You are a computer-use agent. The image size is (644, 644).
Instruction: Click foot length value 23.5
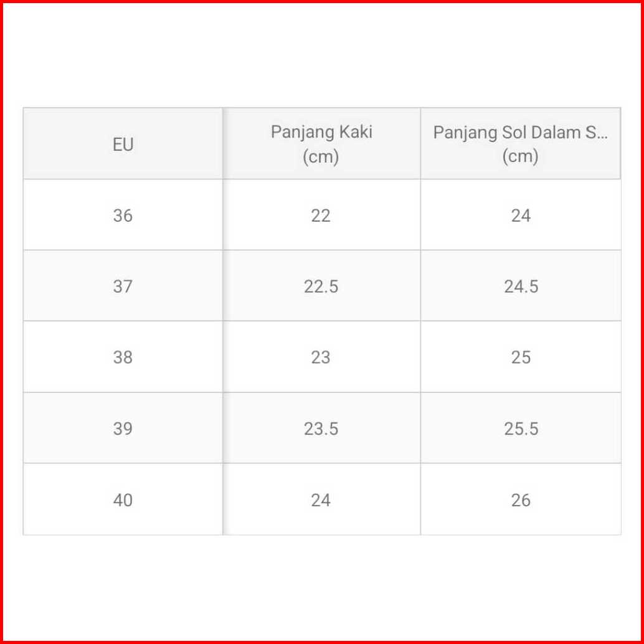point(321,429)
